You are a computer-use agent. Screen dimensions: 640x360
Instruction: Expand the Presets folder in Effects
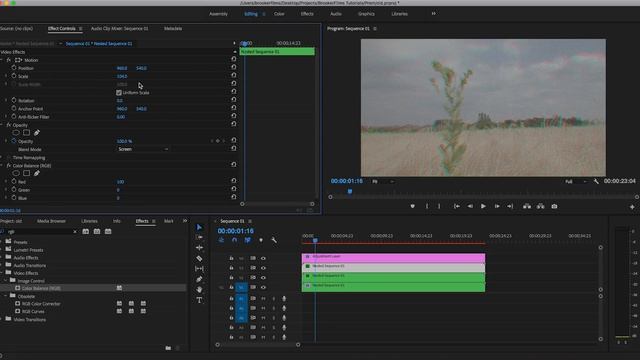pos(2,242)
